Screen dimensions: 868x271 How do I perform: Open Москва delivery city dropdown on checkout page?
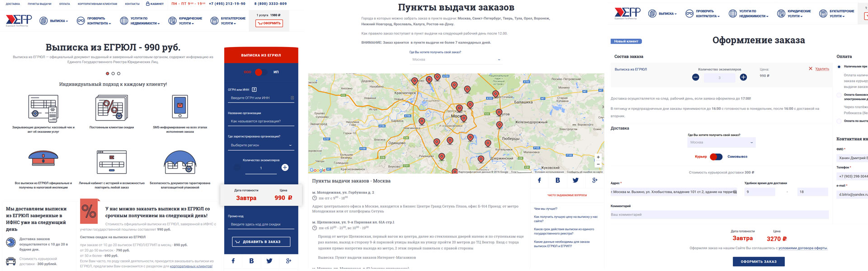coord(722,142)
